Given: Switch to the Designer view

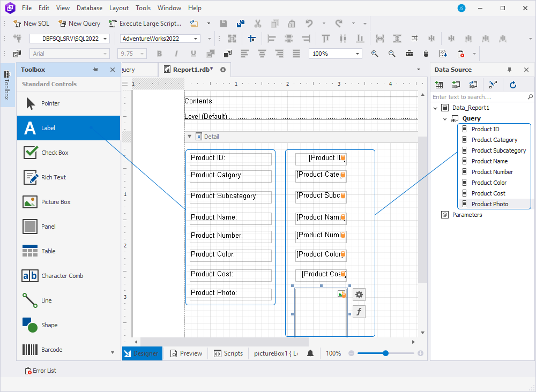Looking at the screenshot, I should [142, 353].
